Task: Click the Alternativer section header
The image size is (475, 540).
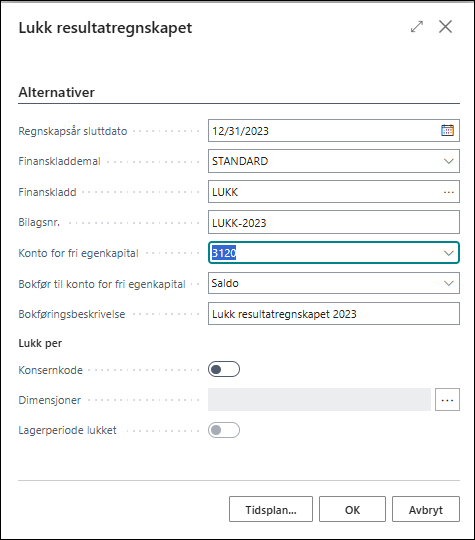Action: coord(56,92)
